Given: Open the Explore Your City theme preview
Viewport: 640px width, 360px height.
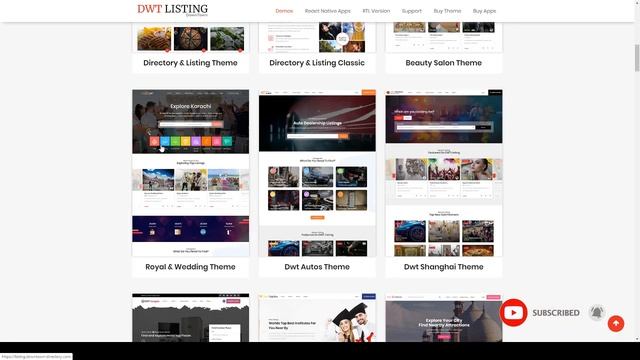Looking at the screenshot, I should tap(444, 318).
